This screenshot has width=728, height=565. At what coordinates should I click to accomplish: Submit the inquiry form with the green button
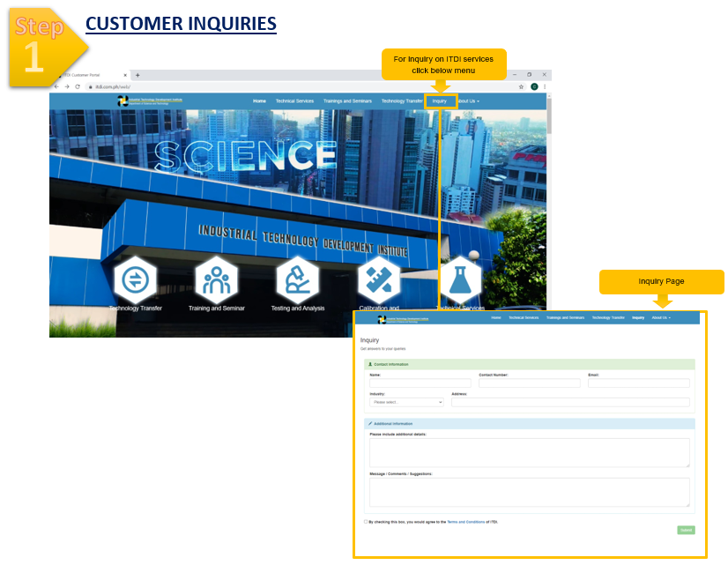coord(686,530)
